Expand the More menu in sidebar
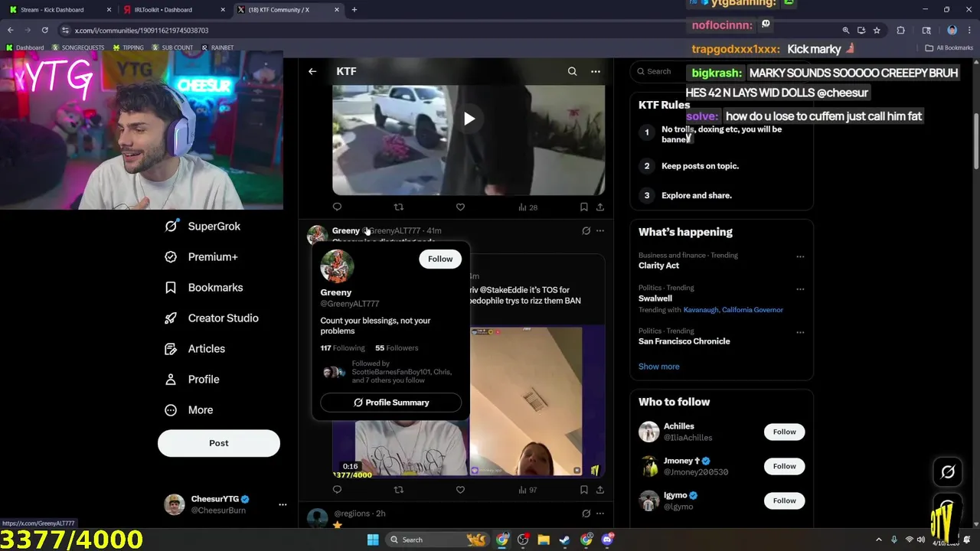Viewport: 980px width, 551px height. (189, 410)
